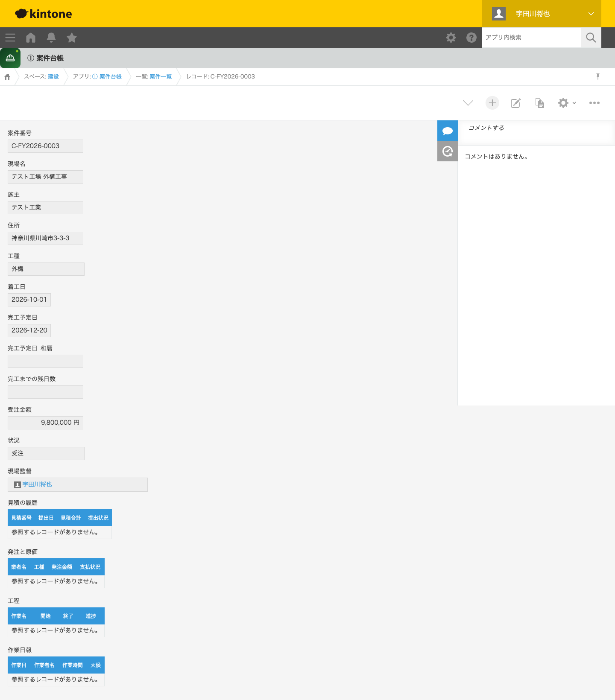Click the 提出状況 column header
615x700 pixels.
point(98,518)
